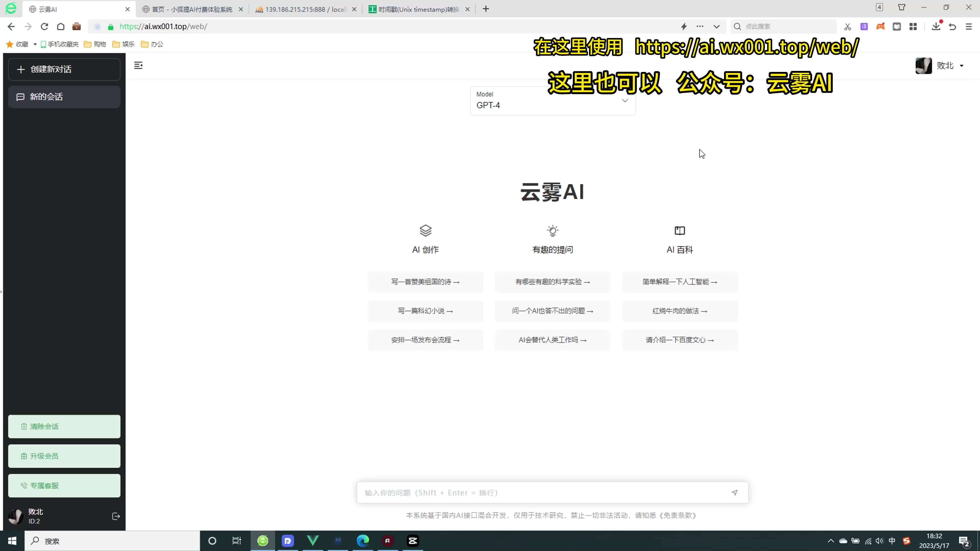Open the green V app in taskbar
Image resolution: width=980 pixels, height=551 pixels.
313,541
